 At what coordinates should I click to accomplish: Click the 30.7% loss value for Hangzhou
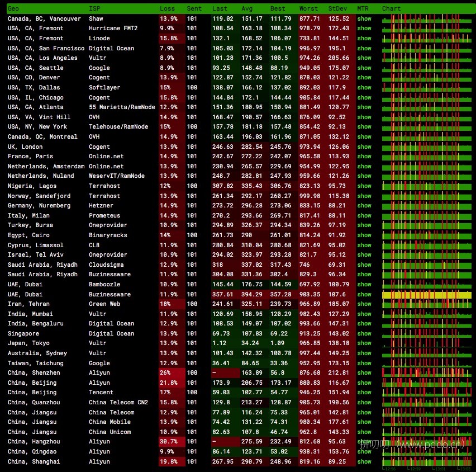coord(169,442)
